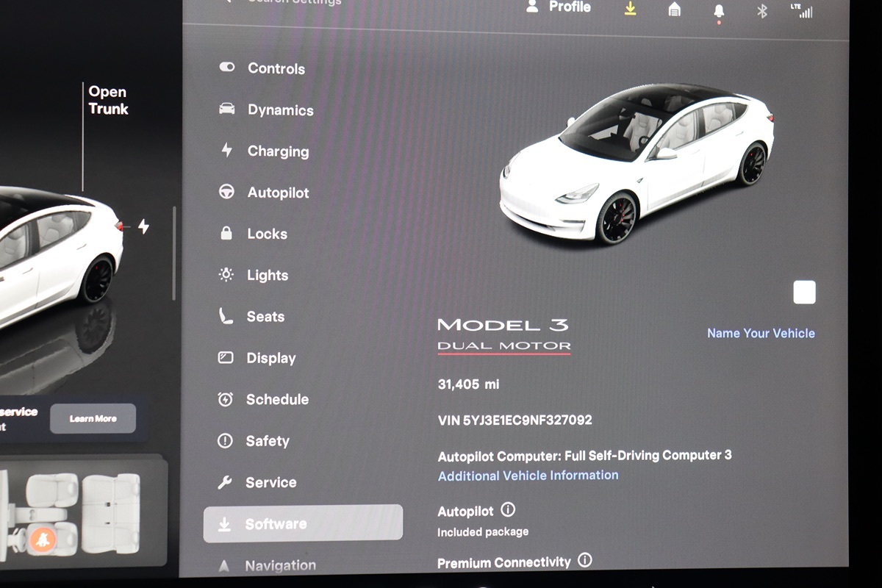Screen dimensions: 882x588
Task: Click the Controls toggle icon in sidebar
Action: [226, 67]
